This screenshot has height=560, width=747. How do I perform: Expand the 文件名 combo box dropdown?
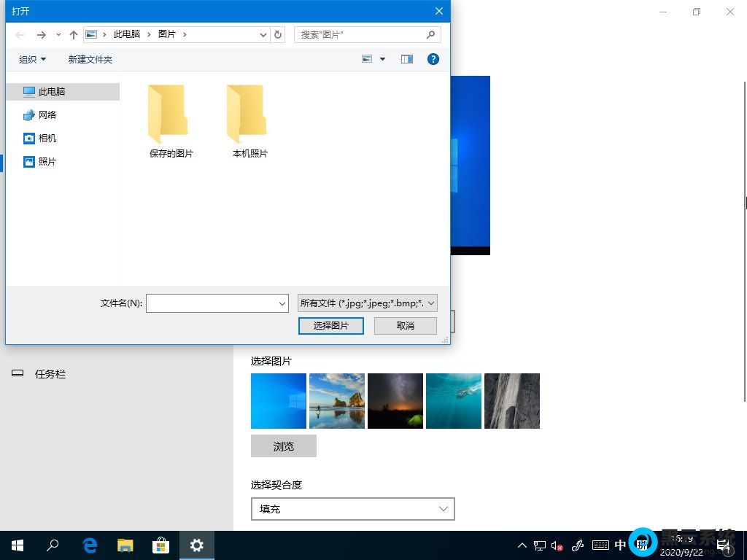282,303
